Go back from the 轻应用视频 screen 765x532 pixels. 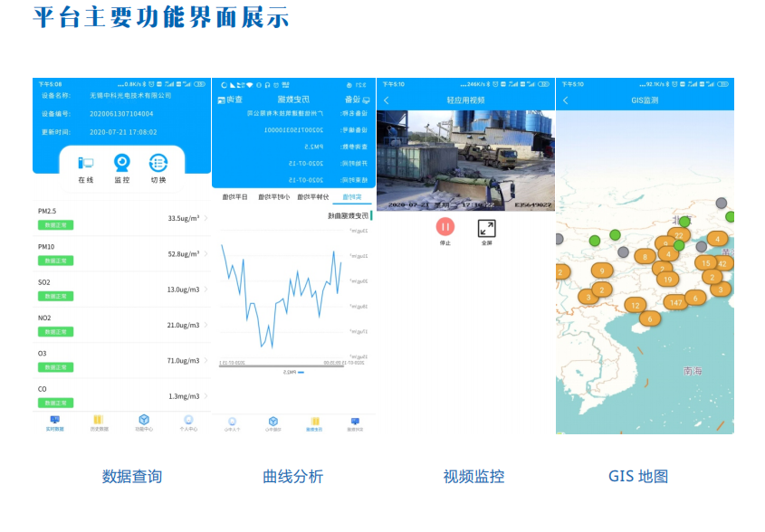pos(387,100)
